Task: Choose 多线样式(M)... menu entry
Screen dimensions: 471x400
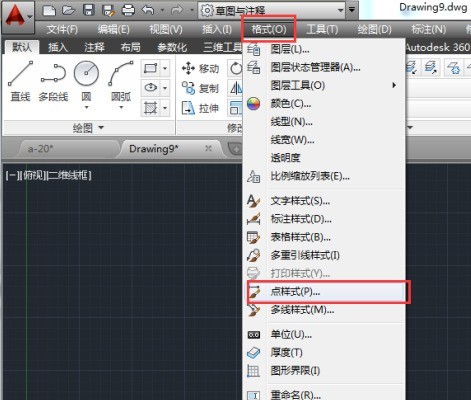Action: pyautogui.click(x=323, y=310)
